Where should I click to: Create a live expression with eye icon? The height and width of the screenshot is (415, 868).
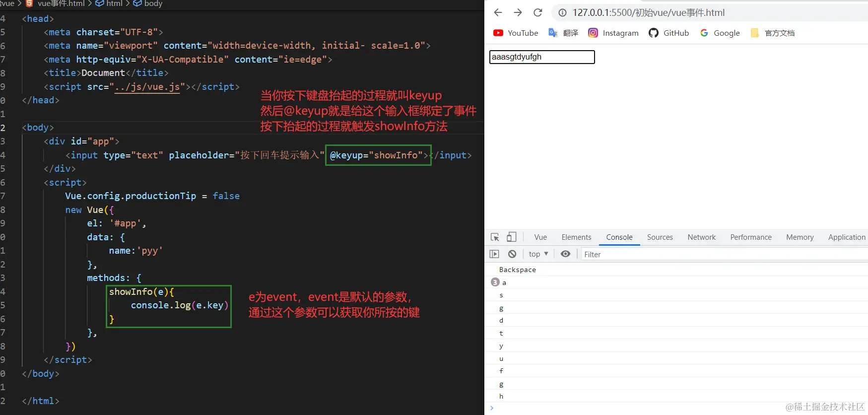tap(565, 254)
